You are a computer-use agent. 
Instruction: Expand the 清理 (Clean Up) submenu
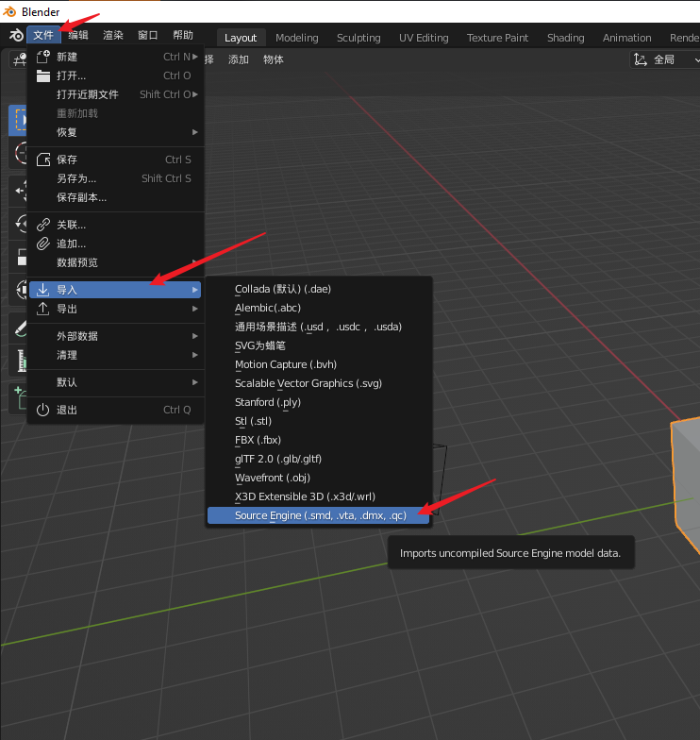(115, 355)
